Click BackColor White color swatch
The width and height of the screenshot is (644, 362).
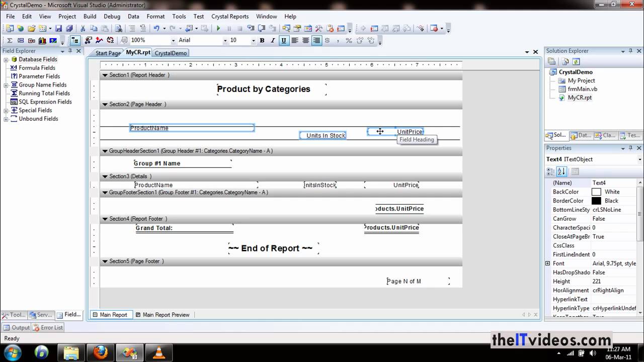coord(597,192)
